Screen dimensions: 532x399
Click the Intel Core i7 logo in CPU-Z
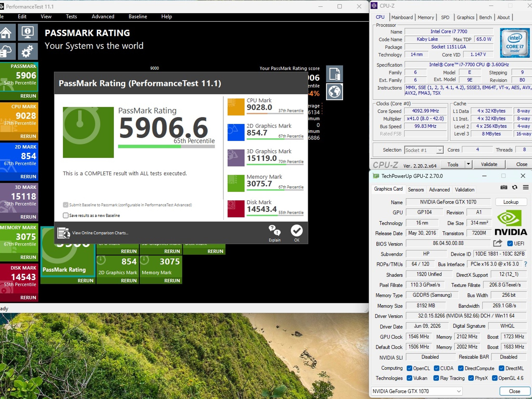point(515,43)
